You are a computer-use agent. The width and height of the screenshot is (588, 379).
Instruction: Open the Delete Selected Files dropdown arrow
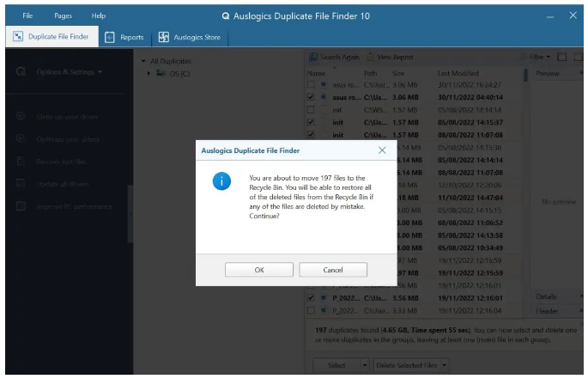445,365
